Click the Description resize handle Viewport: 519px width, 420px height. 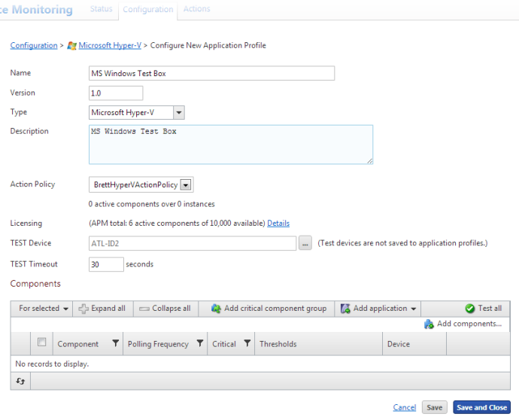coord(370,160)
